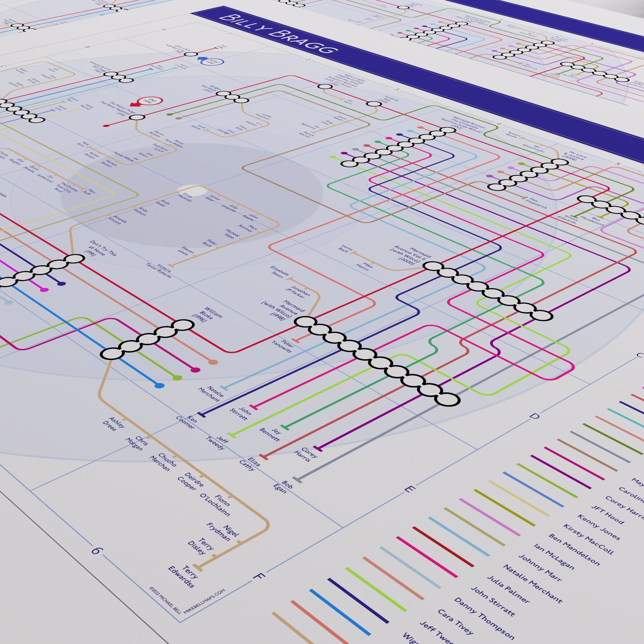Click the May Fitzpatrick map label
The width and height of the screenshot is (644, 644).
point(536,204)
